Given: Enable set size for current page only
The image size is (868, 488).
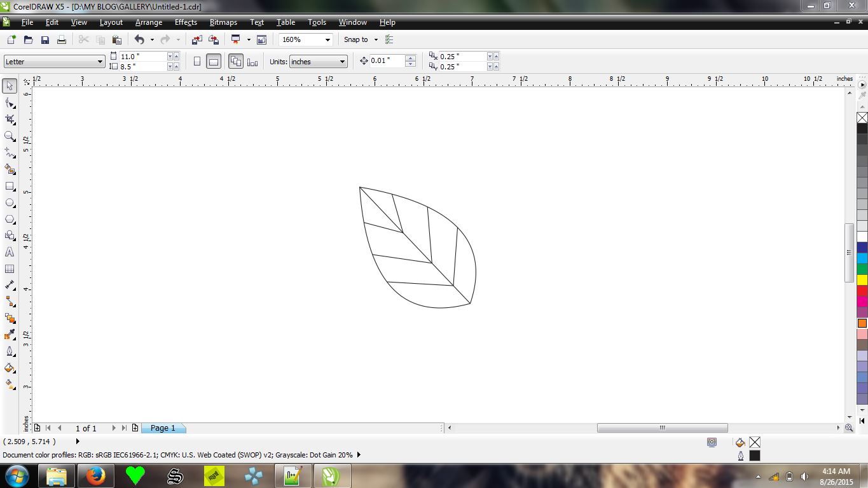Looking at the screenshot, I should (x=252, y=60).
